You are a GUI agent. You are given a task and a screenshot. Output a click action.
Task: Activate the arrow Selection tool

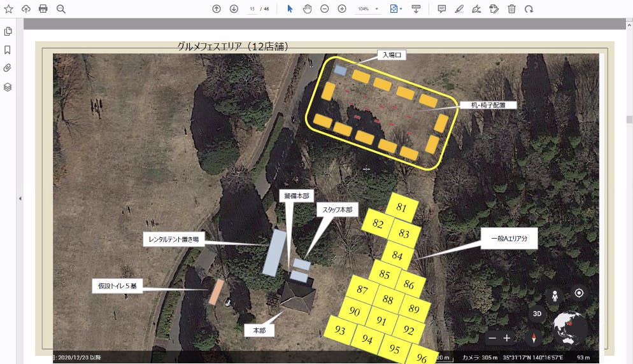[x=290, y=9]
